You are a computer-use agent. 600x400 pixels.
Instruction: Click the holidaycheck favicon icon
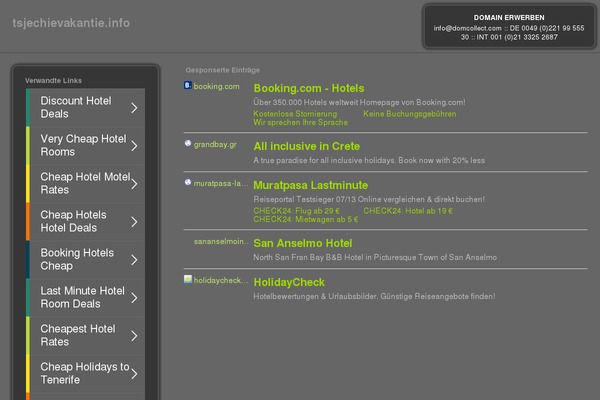click(x=188, y=279)
